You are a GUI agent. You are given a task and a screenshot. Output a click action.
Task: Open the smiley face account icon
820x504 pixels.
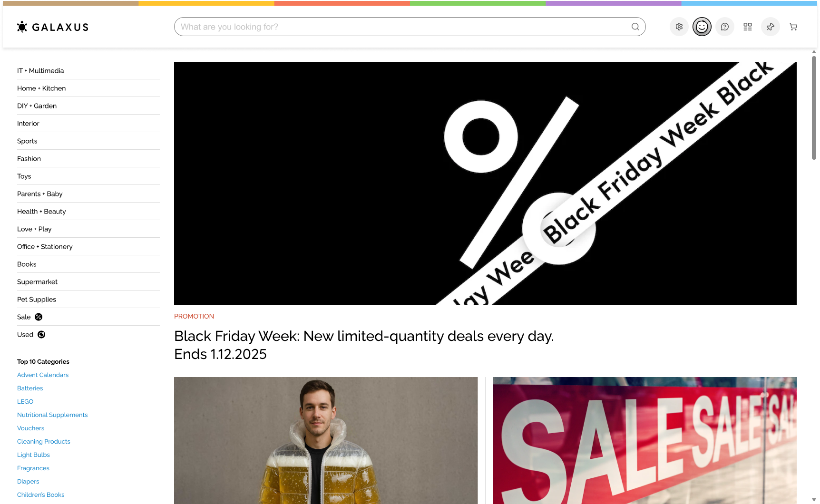702,27
